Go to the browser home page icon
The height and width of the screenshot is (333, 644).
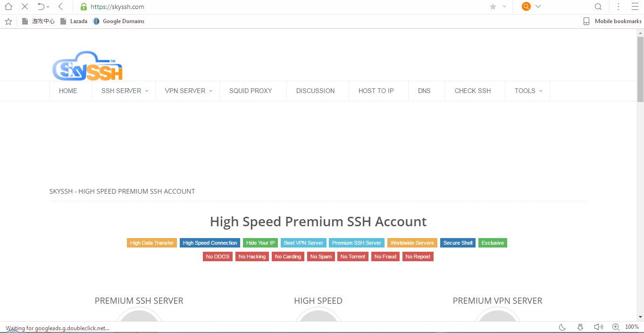click(x=8, y=7)
